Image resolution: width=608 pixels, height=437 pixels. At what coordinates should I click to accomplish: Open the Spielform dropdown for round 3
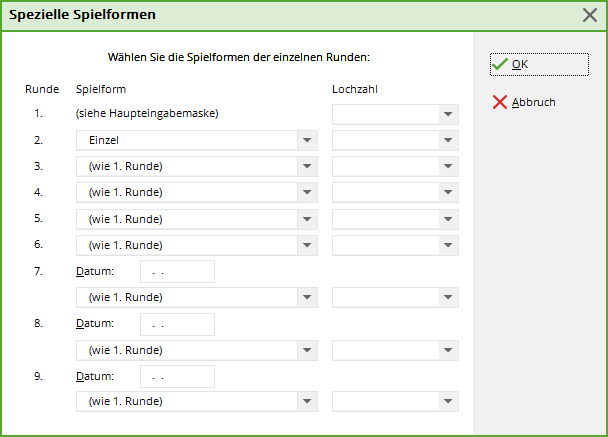click(x=306, y=167)
